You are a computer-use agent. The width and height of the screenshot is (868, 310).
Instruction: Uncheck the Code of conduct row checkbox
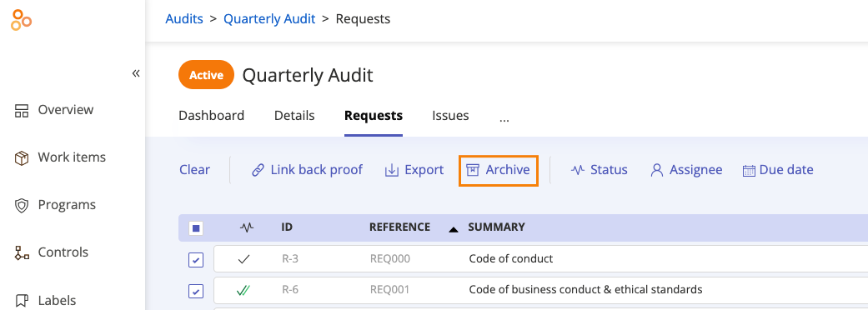click(196, 260)
